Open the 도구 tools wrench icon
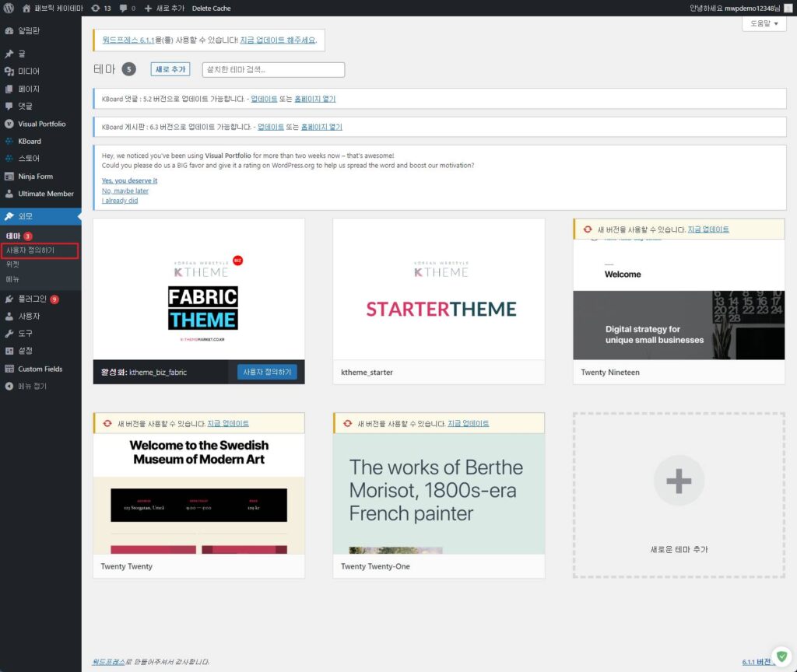The image size is (797, 672). click(9, 333)
